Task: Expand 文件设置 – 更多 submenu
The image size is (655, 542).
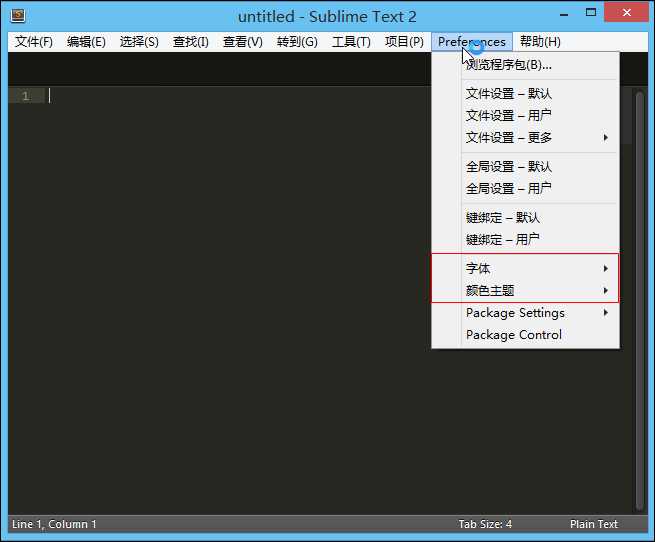Action: [526, 137]
